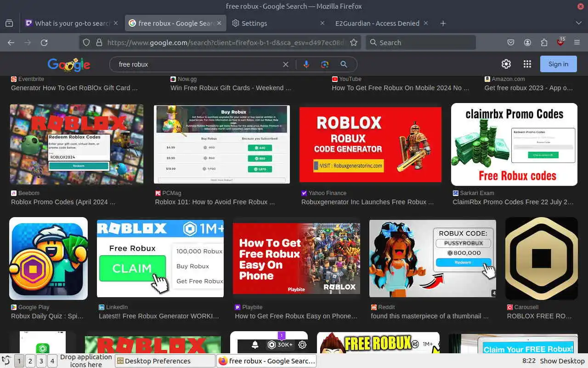This screenshot has height=368, width=588.
Task: Click the uBlock Origin extension icon
Action: (560, 42)
